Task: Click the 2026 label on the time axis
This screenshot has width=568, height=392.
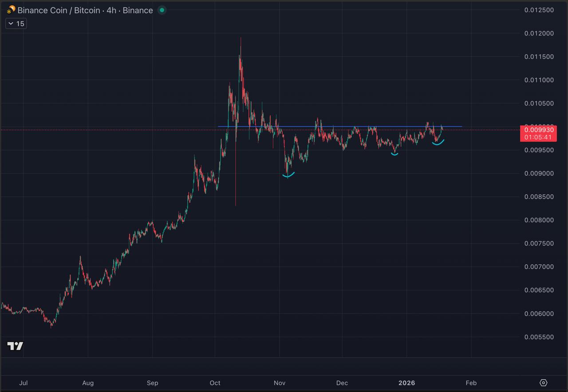Action: [406, 383]
